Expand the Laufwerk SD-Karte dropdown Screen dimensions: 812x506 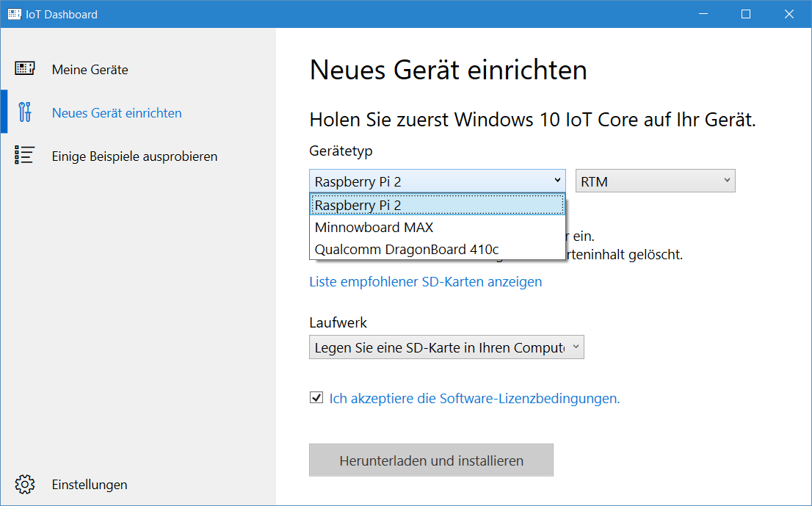(x=446, y=347)
